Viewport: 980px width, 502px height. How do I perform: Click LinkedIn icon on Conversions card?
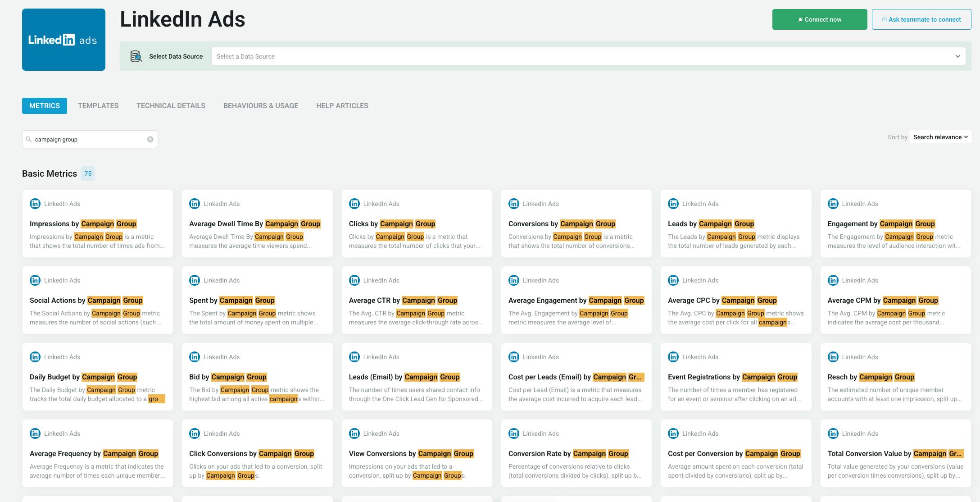pos(514,204)
